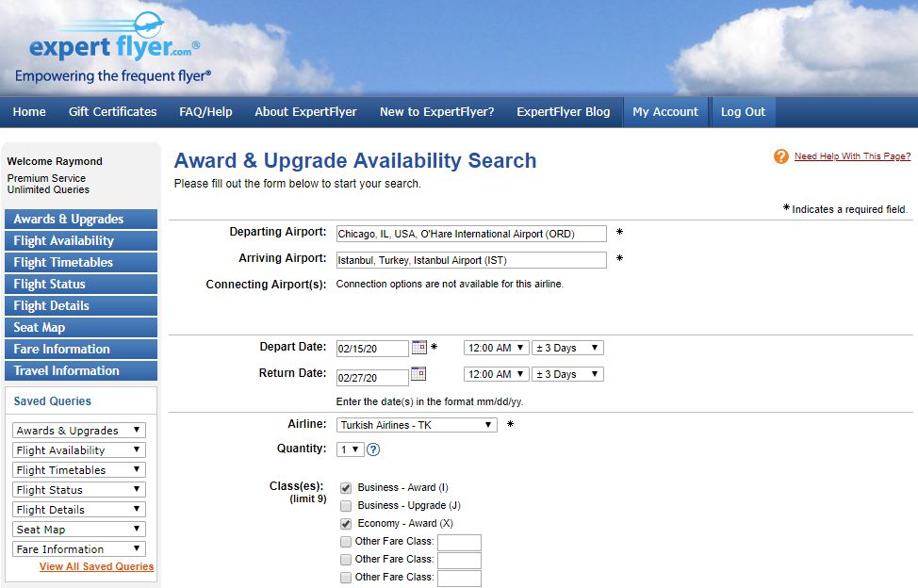Open the Return Date time dropdown

pos(497,374)
